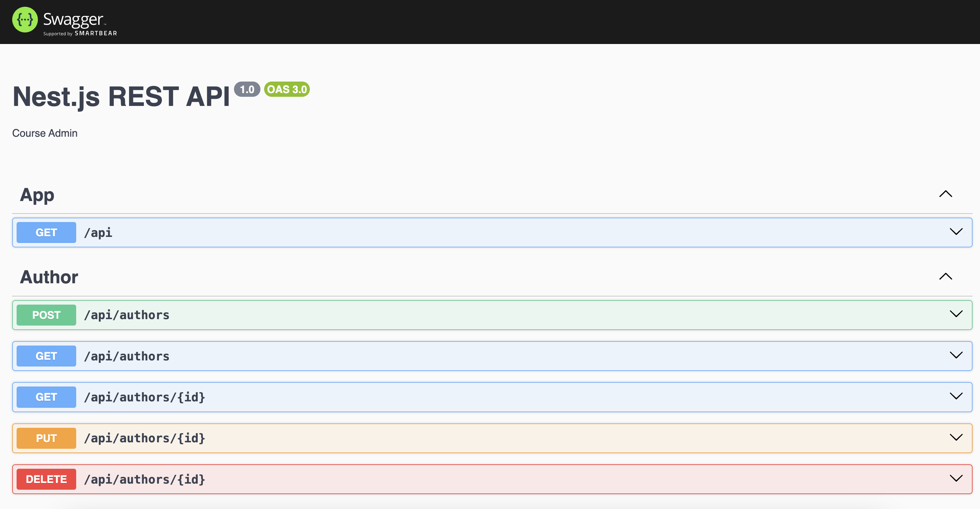Image resolution: width=980 pixels, height=509 pixels.
Task: Open the App tag heading
Action: click(37, 195)
